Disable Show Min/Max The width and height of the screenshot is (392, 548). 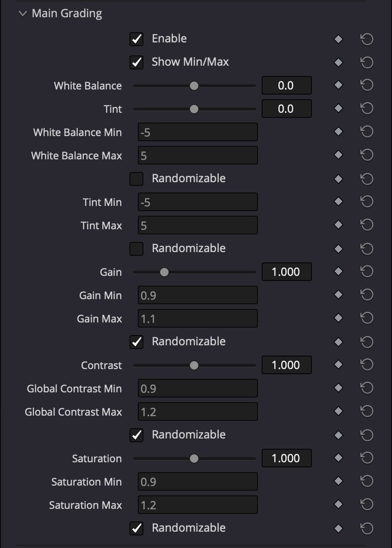pos(136,62)
